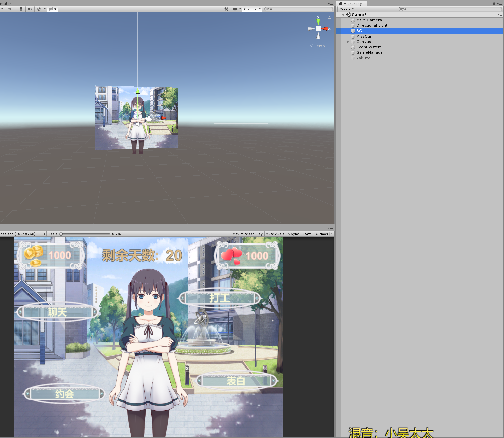
Task: Toggle Maximize On Play
Action: pos(247,234)
